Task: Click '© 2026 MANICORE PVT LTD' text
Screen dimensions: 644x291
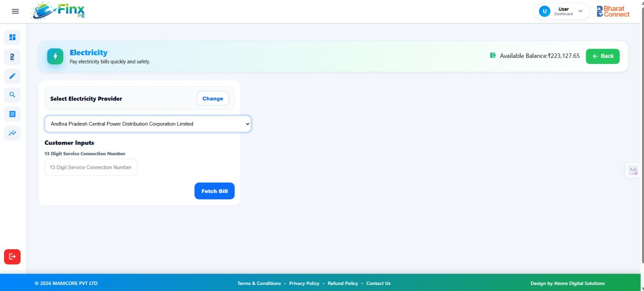Action: 66,283
